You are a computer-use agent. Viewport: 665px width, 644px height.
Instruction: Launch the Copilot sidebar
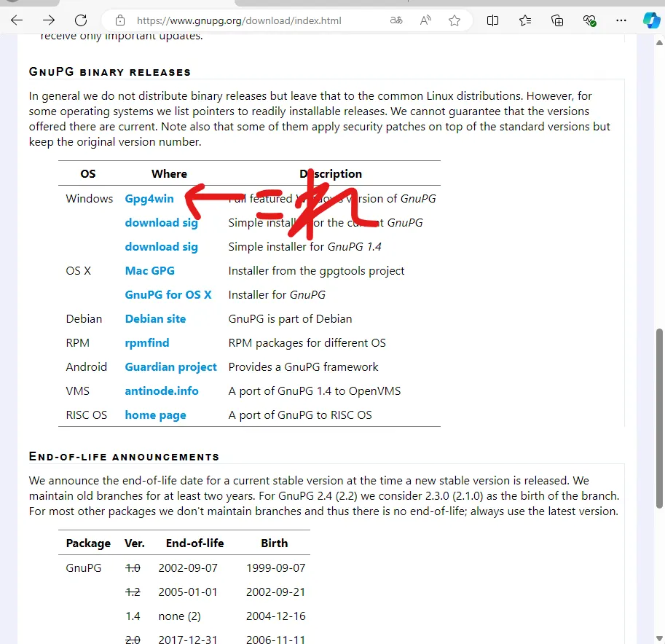click(x=650, y=20)
